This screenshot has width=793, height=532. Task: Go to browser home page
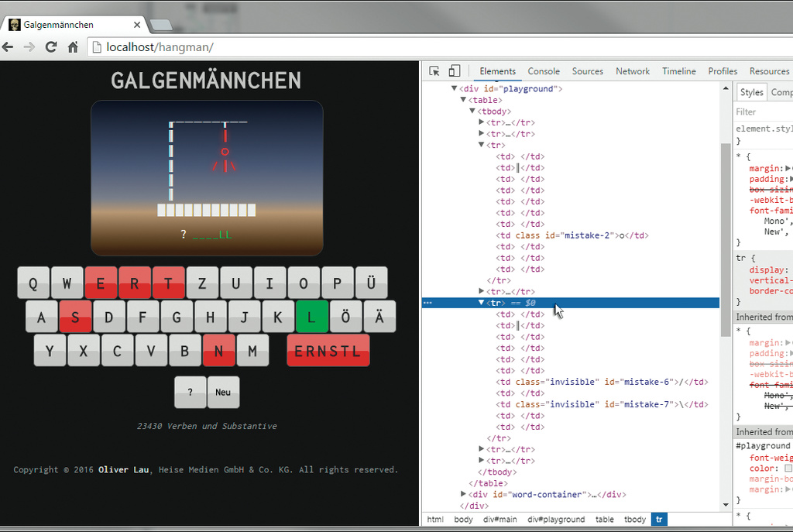[x=73, y=47]
